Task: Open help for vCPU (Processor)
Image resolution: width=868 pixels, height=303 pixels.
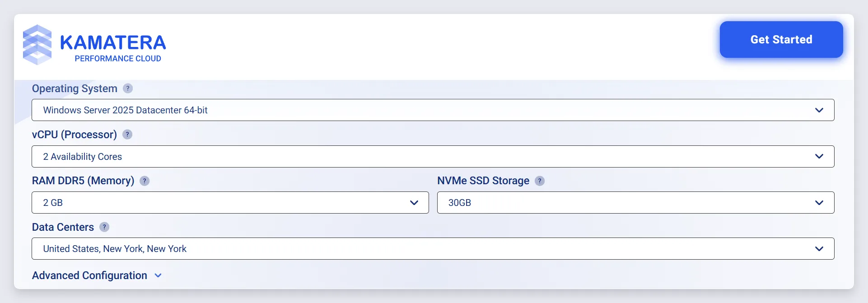Action: coord(127,135)
